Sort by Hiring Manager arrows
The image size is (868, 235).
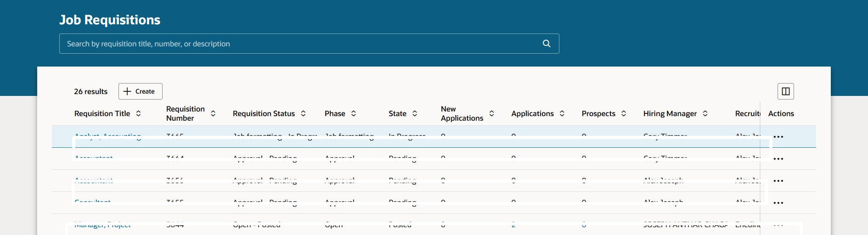pyautogui.click(x=705, y=113)
